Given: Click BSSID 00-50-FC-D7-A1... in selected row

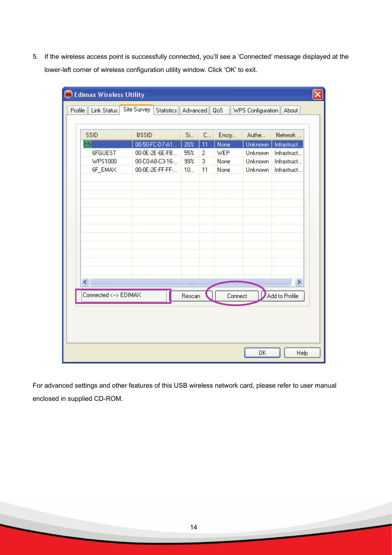Looking at the screenshot, I should click(156, 144).
